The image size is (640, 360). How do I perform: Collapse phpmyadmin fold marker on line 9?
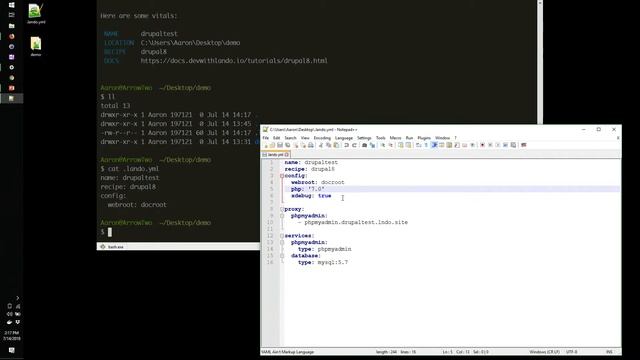tap(282, 216)
